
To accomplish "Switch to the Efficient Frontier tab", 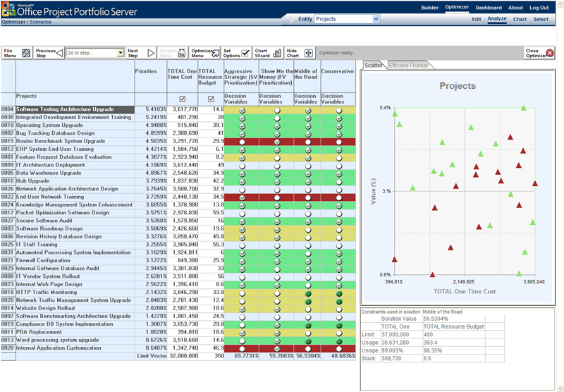I will pos(409,66).
